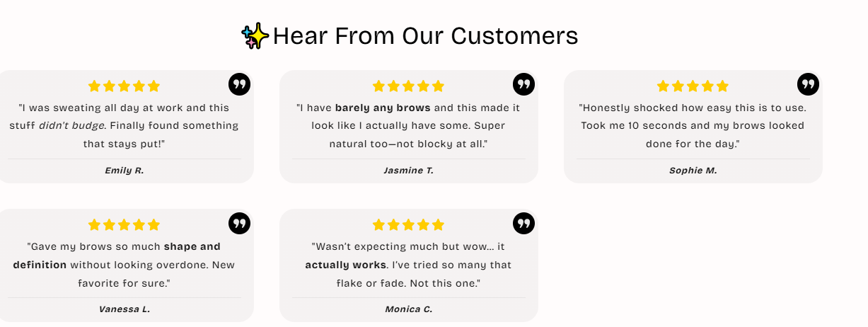The height and width of the screenshot is (327, 868).
Task: Click the quote icon on Sophie M.'s review
Action: point(808,84)
